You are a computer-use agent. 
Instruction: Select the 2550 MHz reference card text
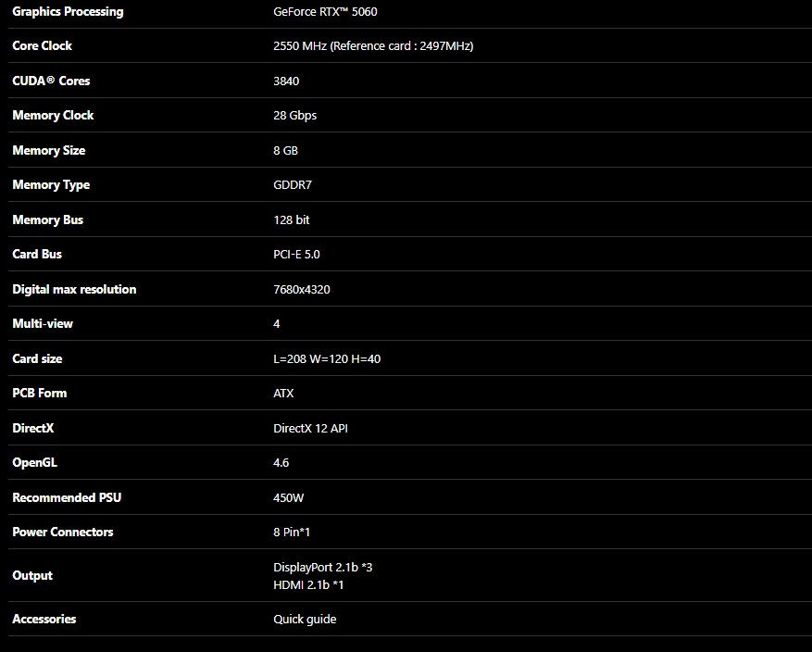pos(373,45)
